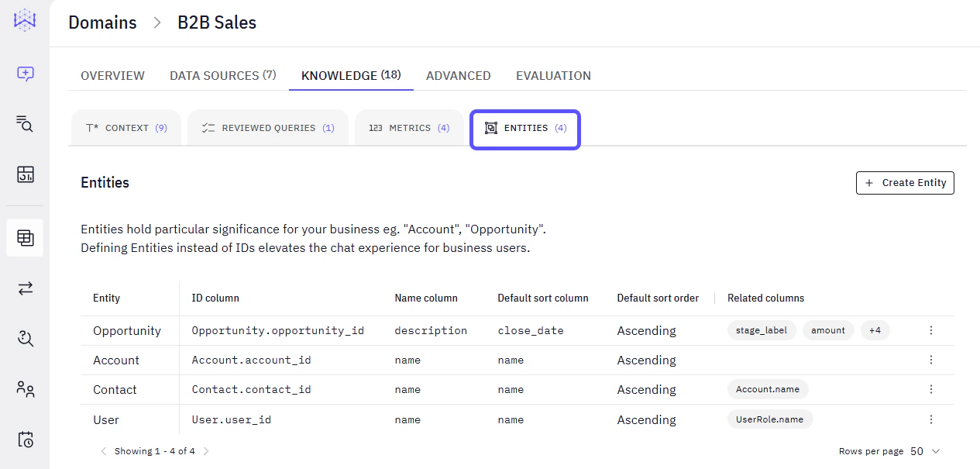Navigate back using the Domains breadcrumb link
The height and width of the screenshot is (469, 980).
(x=101, y=22)
